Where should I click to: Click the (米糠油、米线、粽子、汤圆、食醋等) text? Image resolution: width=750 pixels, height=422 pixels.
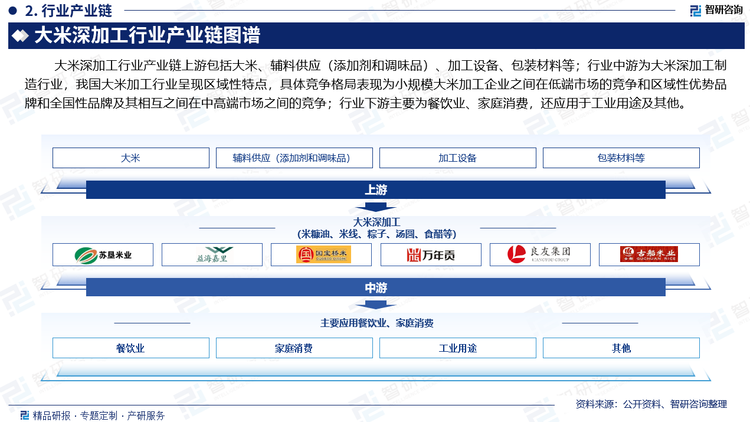tap(377, 234)
